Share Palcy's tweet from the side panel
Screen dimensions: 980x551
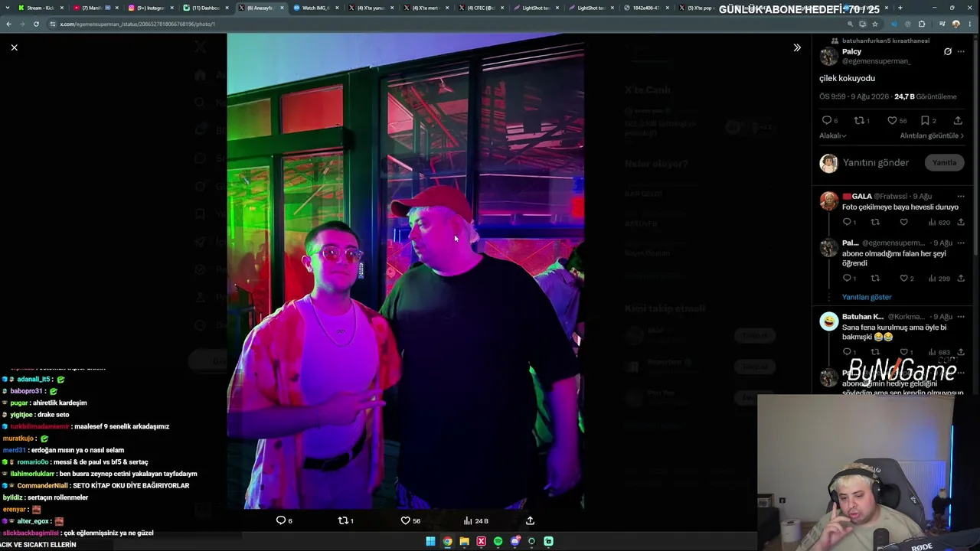pyautogui.click(x=958, y=121)
